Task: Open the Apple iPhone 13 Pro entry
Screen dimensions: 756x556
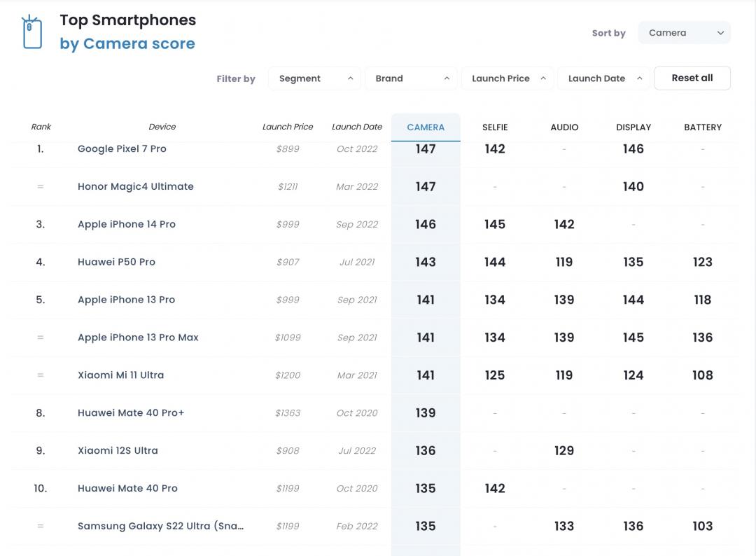Action: point(126,300)
